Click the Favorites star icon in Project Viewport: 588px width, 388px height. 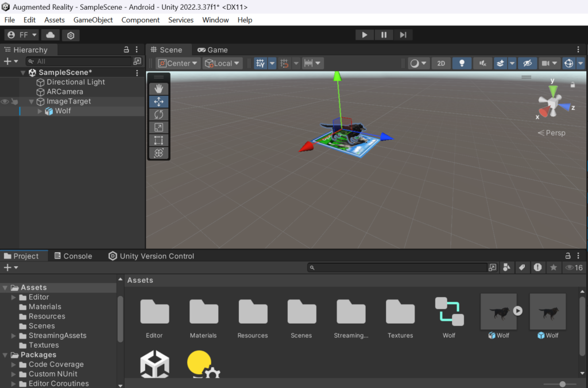click(554, 267)
